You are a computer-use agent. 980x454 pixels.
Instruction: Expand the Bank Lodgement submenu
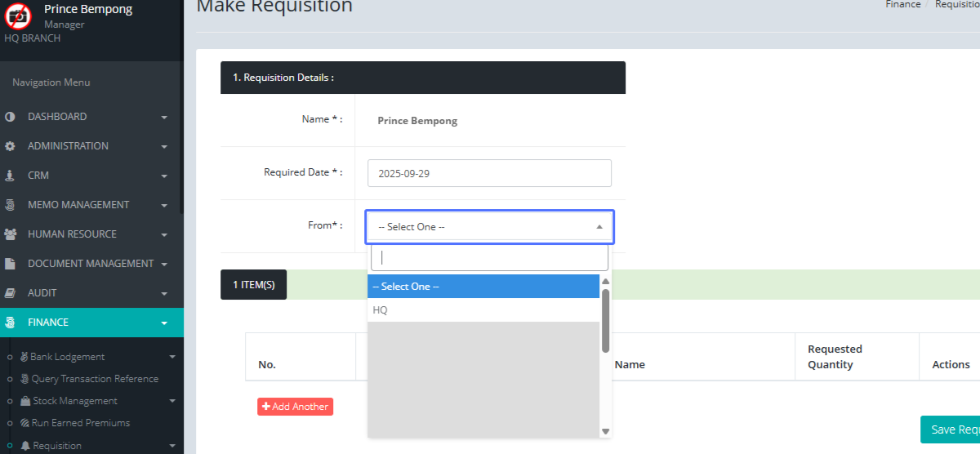coord(171,357)
